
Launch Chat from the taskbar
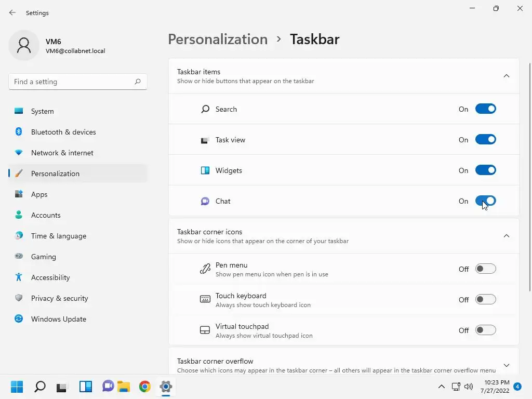[x=108, y=386]
